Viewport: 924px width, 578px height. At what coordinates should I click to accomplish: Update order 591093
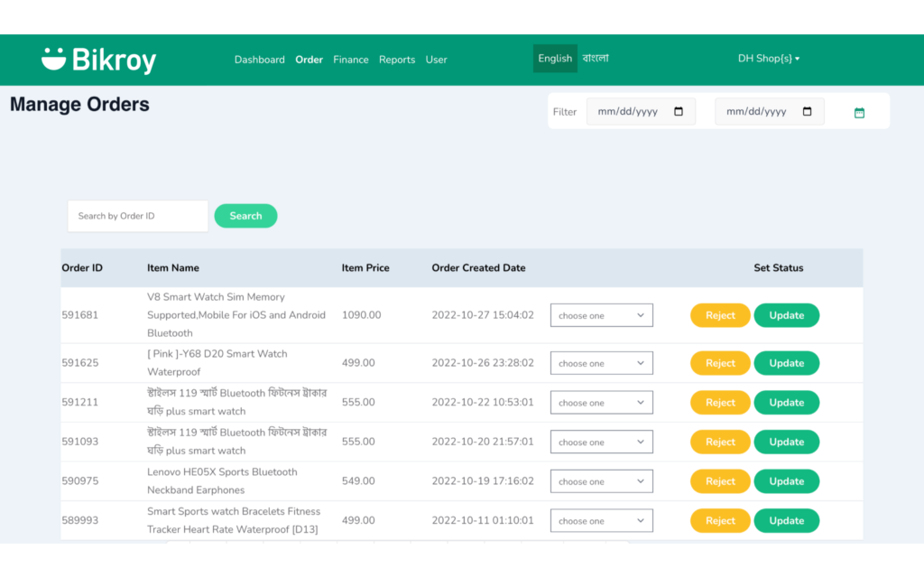point(787,443)
